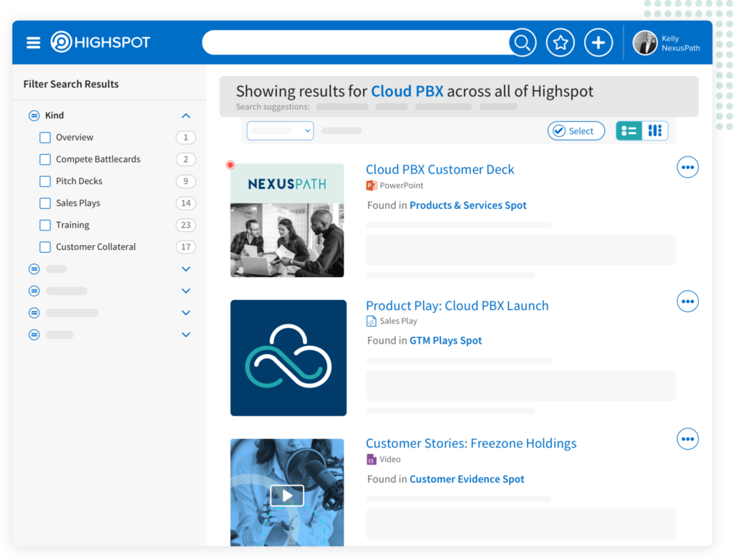Screen dimensions: 733x560
Task: Switch to list view layout
Action: click(x=629, y=131)
